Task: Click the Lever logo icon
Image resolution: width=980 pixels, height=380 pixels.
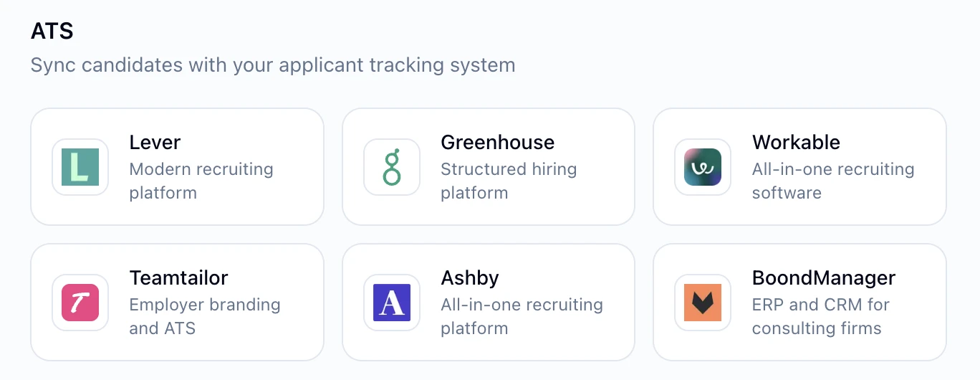Action: tap(80, 167)
